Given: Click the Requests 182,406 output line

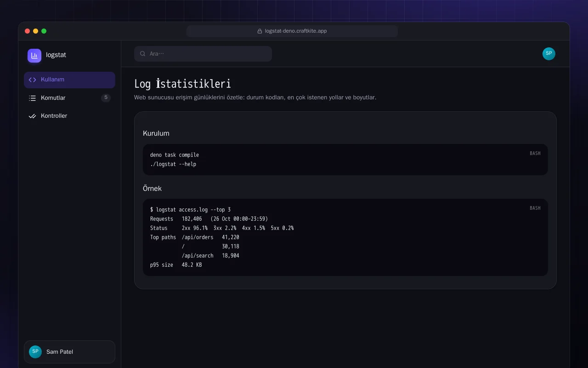Looking at the screenshot, I should pyautogui.click(x=209, y=219).
